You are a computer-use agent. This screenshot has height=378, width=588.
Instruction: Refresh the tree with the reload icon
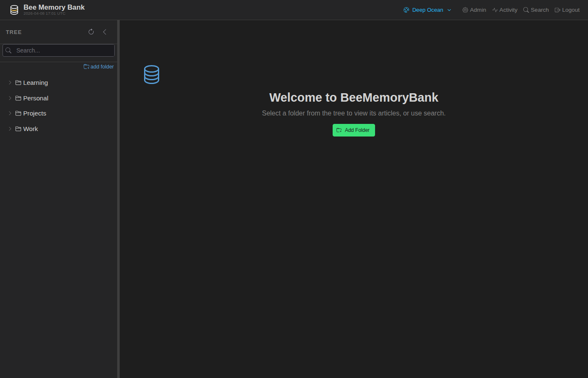click(91, 32)
